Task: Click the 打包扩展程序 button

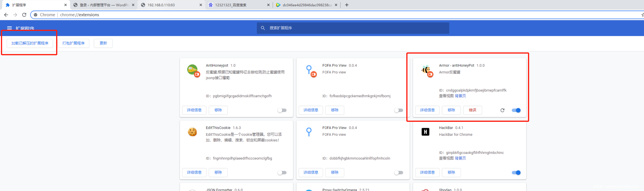Action: tap(74, 43)
